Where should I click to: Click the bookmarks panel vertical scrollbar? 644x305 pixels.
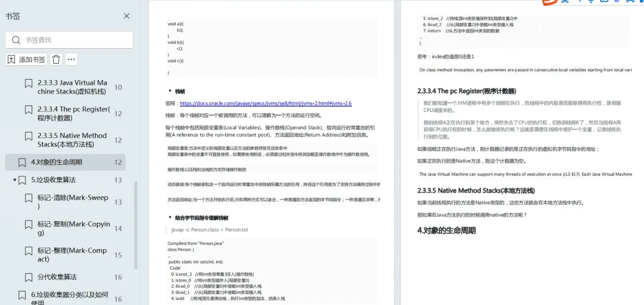tap(136, 226)
